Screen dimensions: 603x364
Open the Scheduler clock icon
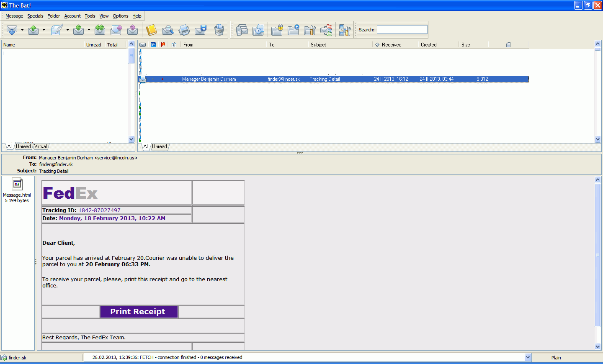click(x=258, y=30)
